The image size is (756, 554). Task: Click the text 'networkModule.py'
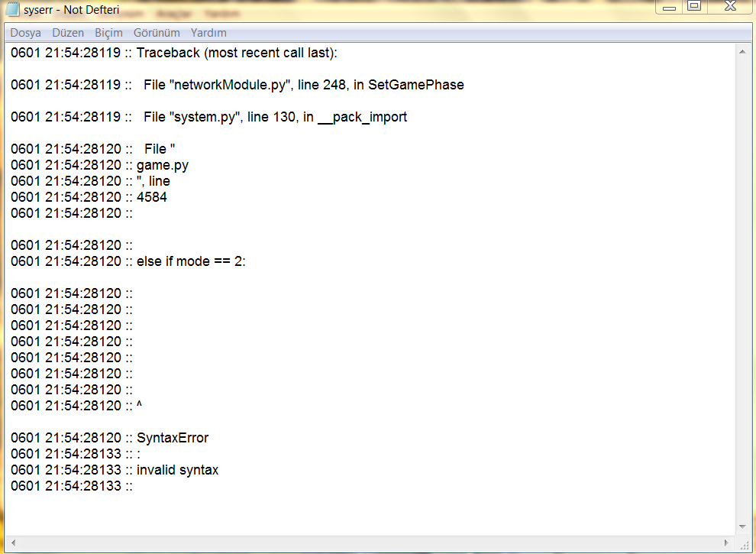click(x=230, y=85)
